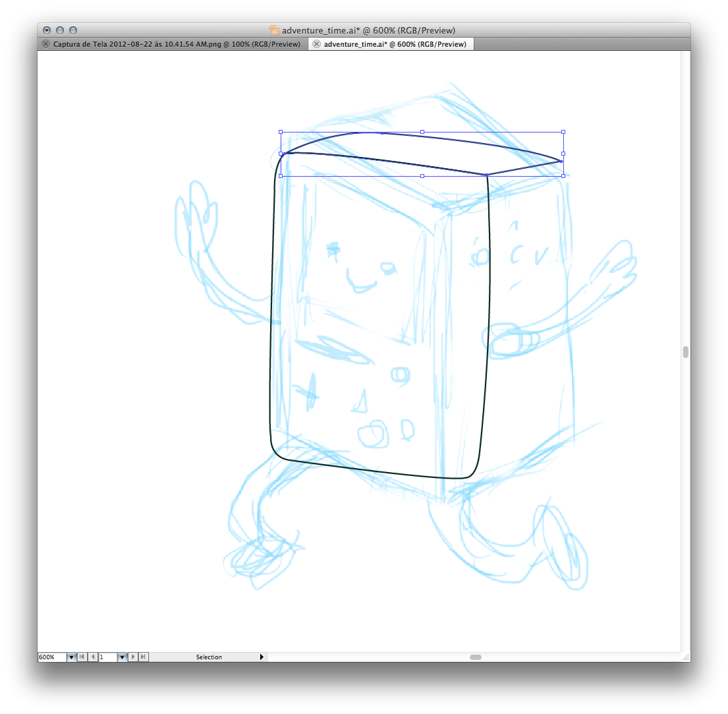This screenshot has width=728, height=714.
Task: Jump to the last artboard
Action: tap(144, 657)
